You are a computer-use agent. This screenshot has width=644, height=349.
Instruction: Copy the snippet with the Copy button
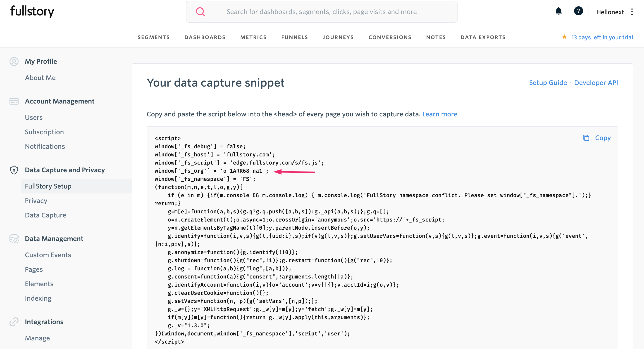(x=596, y=138)
